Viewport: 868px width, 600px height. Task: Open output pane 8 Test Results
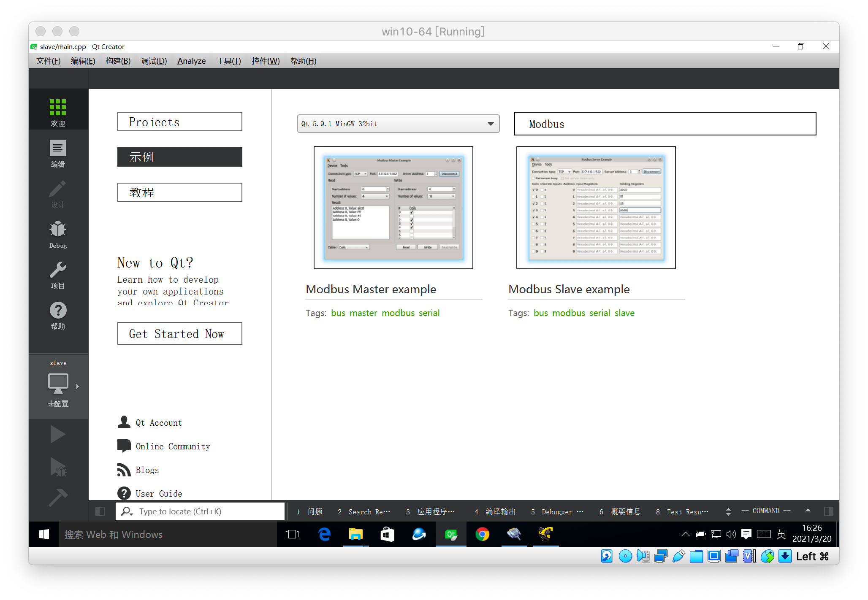coord(682,511)
